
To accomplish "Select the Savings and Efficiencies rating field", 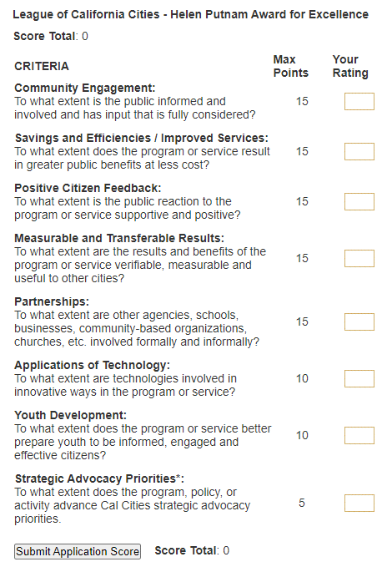I will (x=359, y=151).
